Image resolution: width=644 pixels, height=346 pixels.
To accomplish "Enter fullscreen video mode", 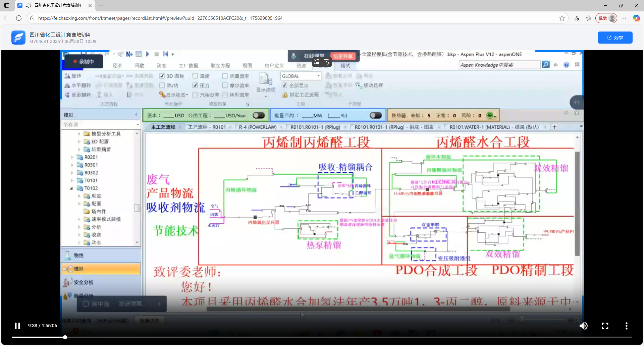I will pos(605,326).
